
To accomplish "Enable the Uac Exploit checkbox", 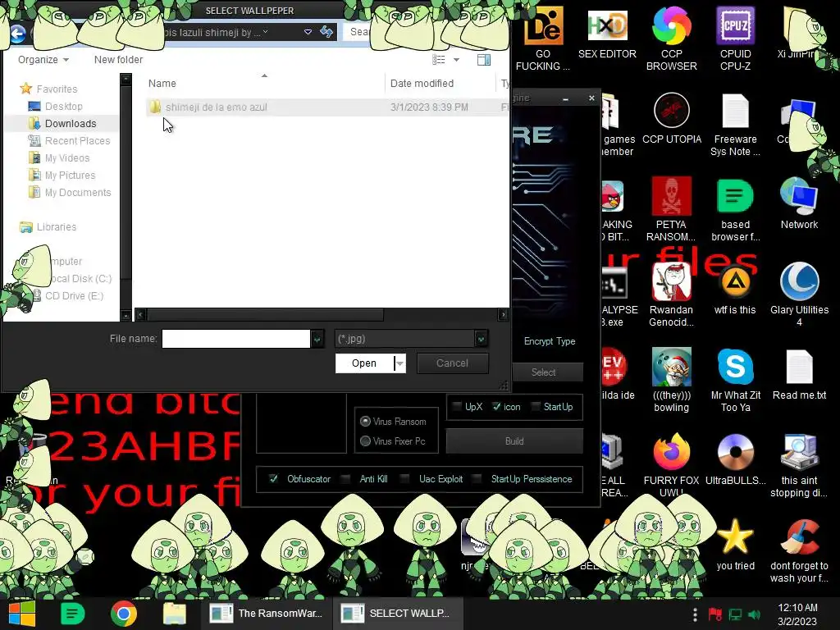I will (405, 478).
